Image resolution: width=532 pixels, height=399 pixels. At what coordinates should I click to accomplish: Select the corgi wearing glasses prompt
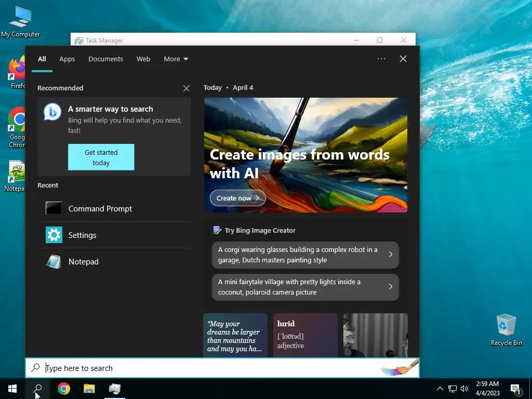click(x=305, y=255)
